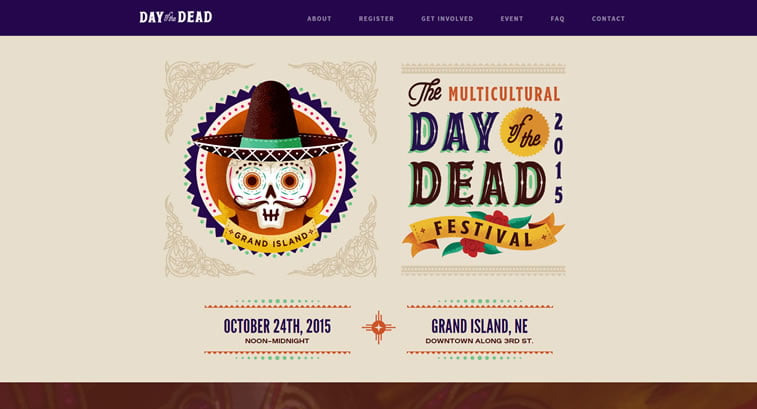Viewport: 757px width, 409px height.
Task: Open the Get Involved section
Action: point(447,19)
